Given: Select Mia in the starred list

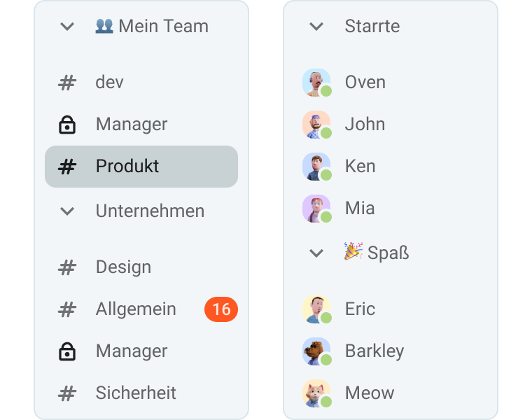Looking at the screenshot, I should point(360,209).
